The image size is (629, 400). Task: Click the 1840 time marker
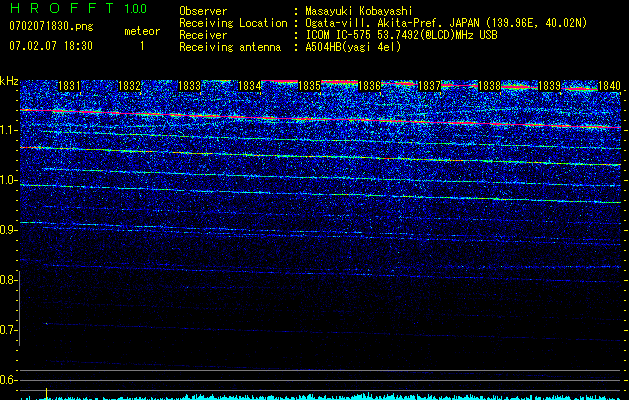pyautogui.click(x=610, y=87)
